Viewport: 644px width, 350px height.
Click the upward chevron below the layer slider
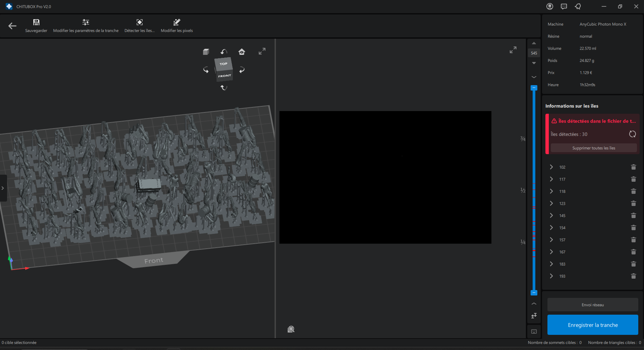534,304
